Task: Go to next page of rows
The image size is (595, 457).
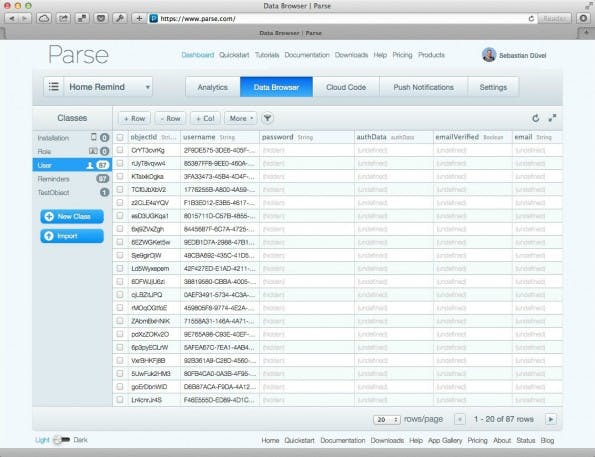Action: (x=551, y=419)
